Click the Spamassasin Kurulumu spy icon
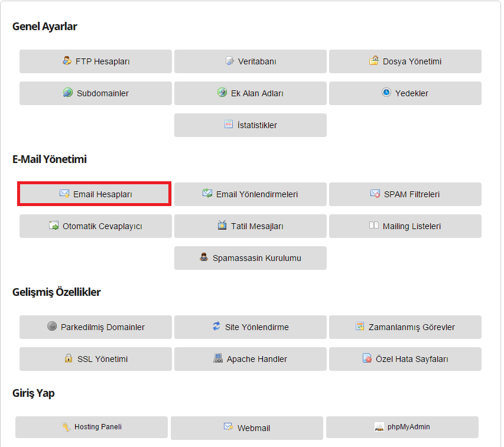Image resolution: width=504 pixels, height=447 pixels. (x=204, y=257)
